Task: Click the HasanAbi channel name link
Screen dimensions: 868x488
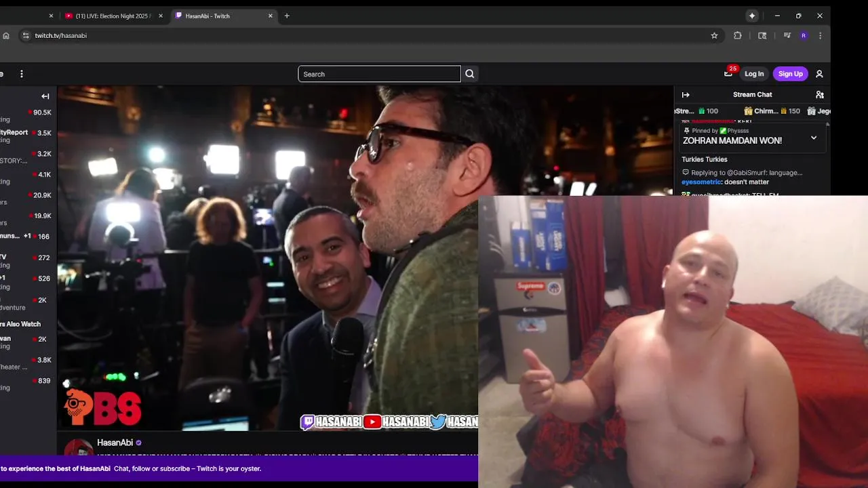Action: click(x=115, y=443)
